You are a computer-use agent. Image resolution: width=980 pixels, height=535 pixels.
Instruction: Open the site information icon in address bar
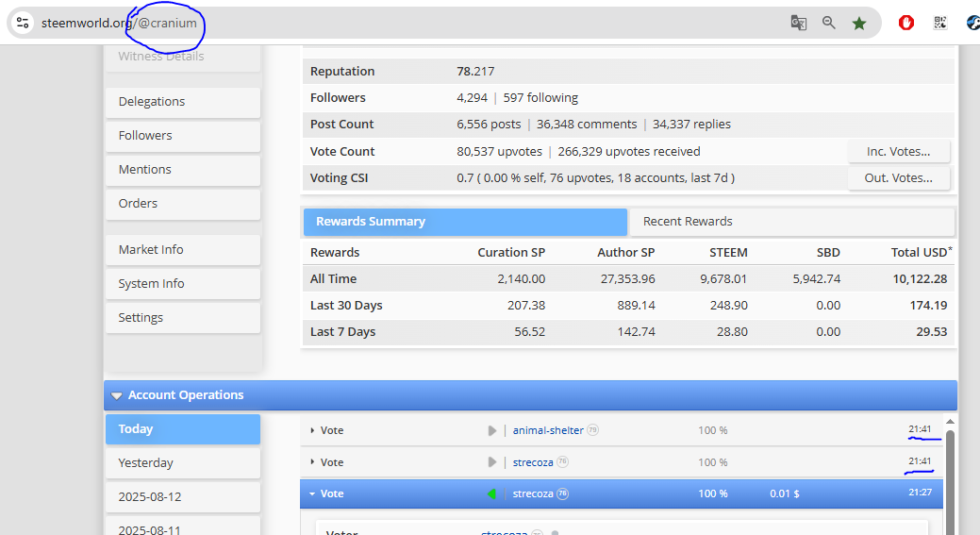tap(24, 24)
